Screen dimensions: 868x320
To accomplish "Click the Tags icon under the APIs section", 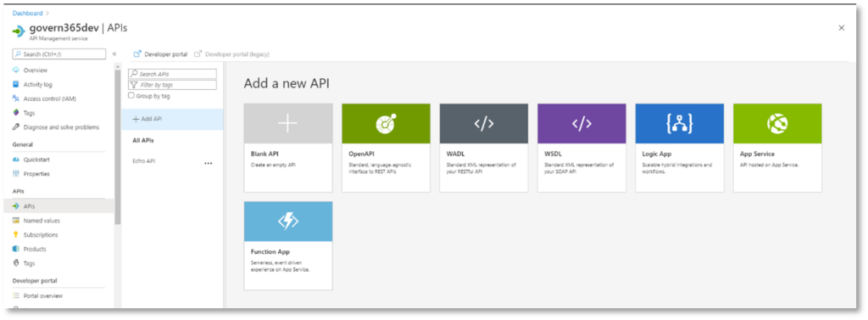I will (16, 263).
